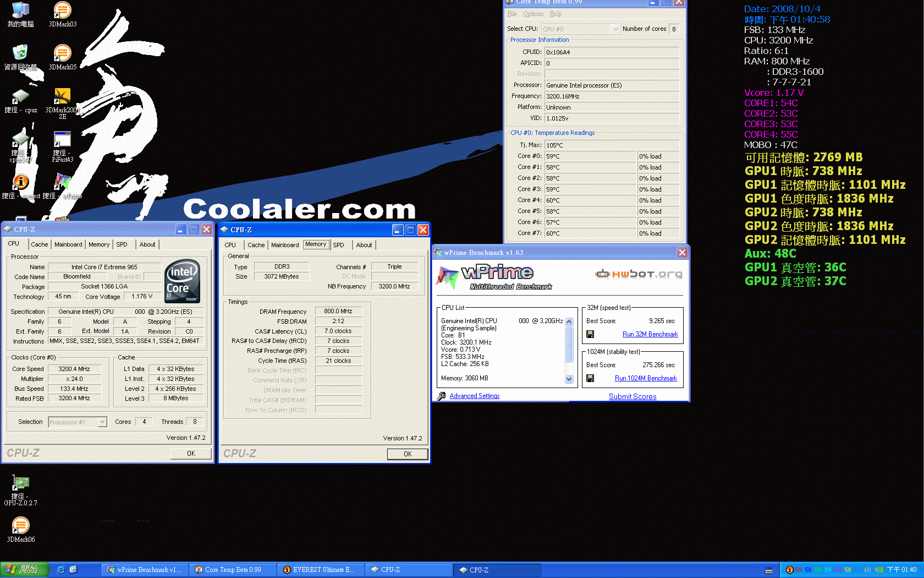Click OK in the CPU-Z window showing Processor info
This screenshot has width=924, height=578.
[191, 454]
